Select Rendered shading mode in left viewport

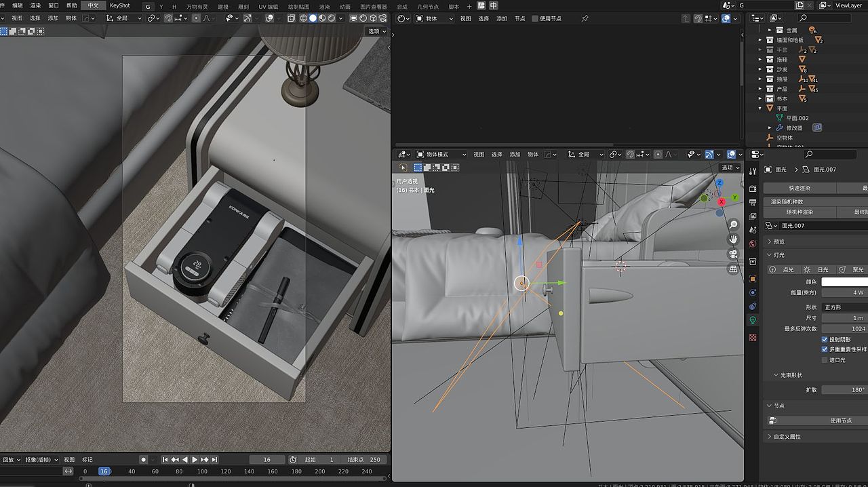pyautogui.click(x=332, y=18)
